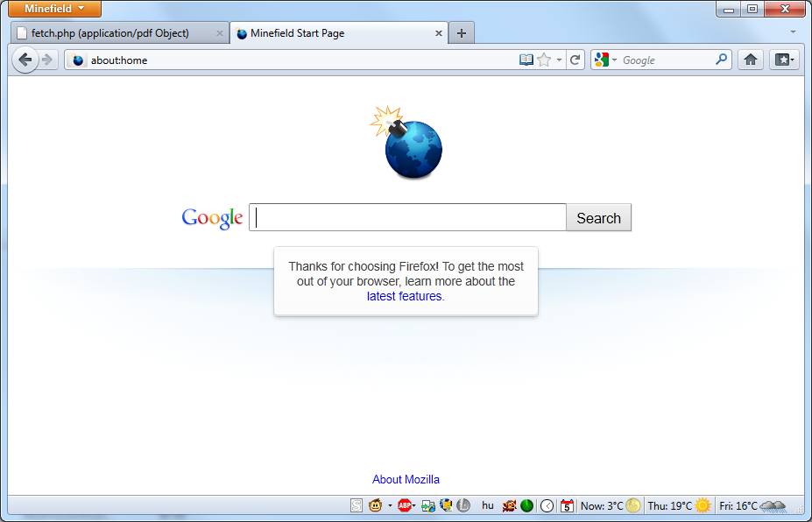
Task: Click the sun icon next to Thu: 19°C
Action: [703, 504]
